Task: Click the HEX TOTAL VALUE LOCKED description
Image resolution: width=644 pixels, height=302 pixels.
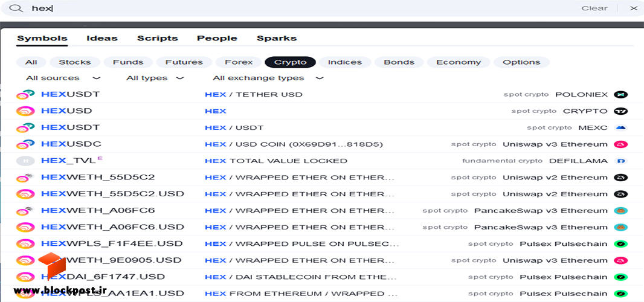Action: (275, 161)
